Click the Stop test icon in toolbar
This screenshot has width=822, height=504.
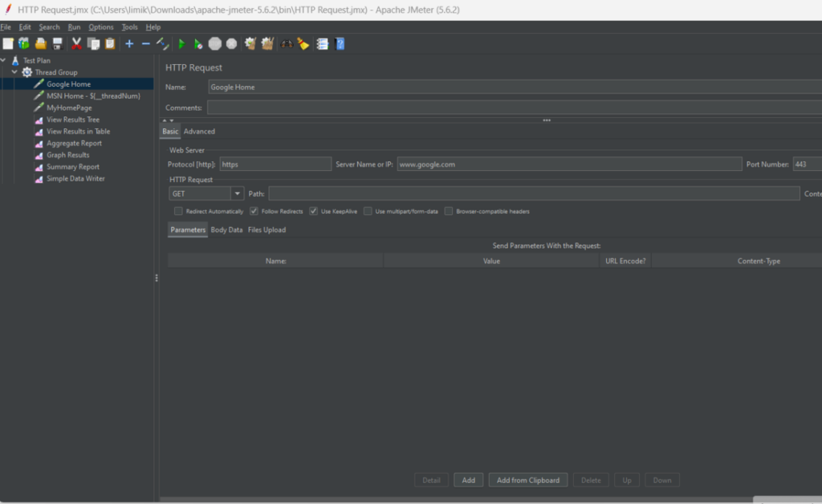click(x=214, y=44)
